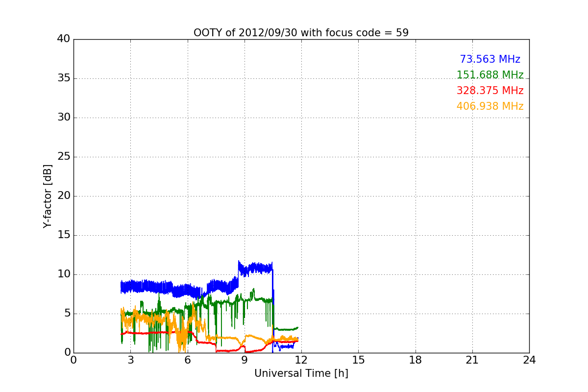Select the 151.688 MHz legend label

[x=490, y=75]
